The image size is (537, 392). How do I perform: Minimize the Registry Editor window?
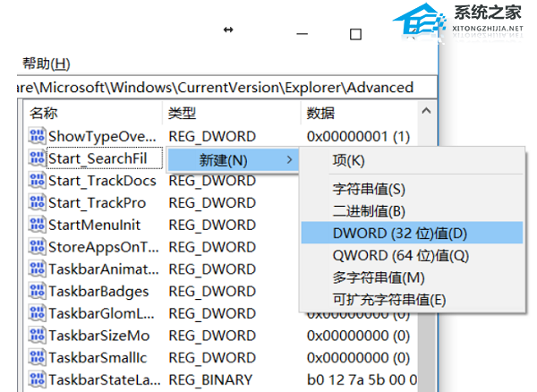pos(302,34)
